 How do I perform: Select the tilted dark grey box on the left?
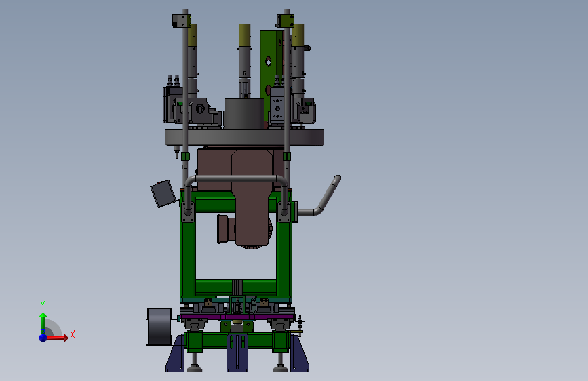tap(163, 193)
